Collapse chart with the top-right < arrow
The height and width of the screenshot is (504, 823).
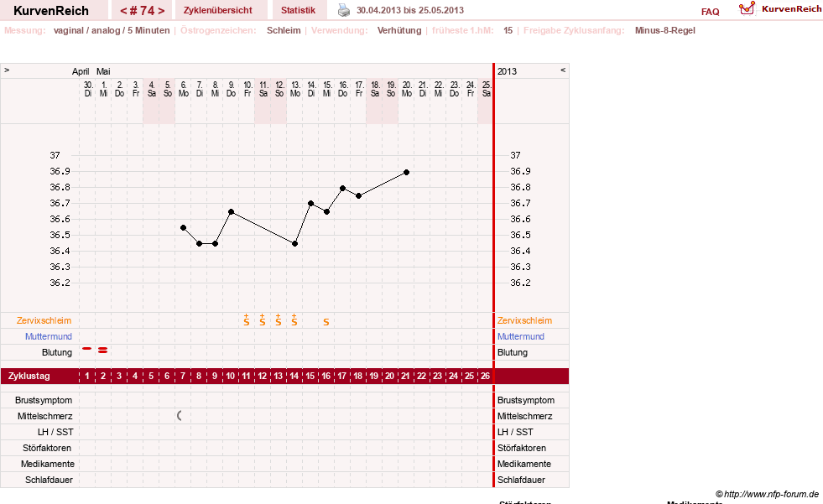[563, 70]
